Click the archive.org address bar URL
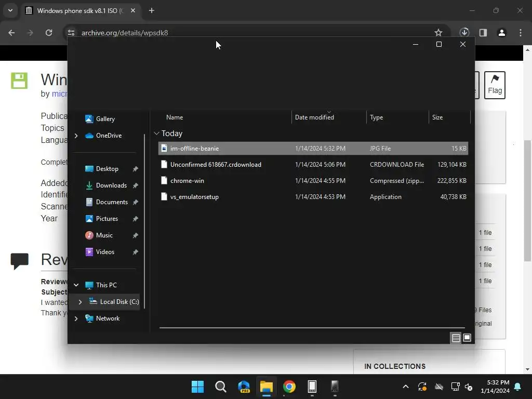This screenshot has width=532, height=399. [125, 33]
